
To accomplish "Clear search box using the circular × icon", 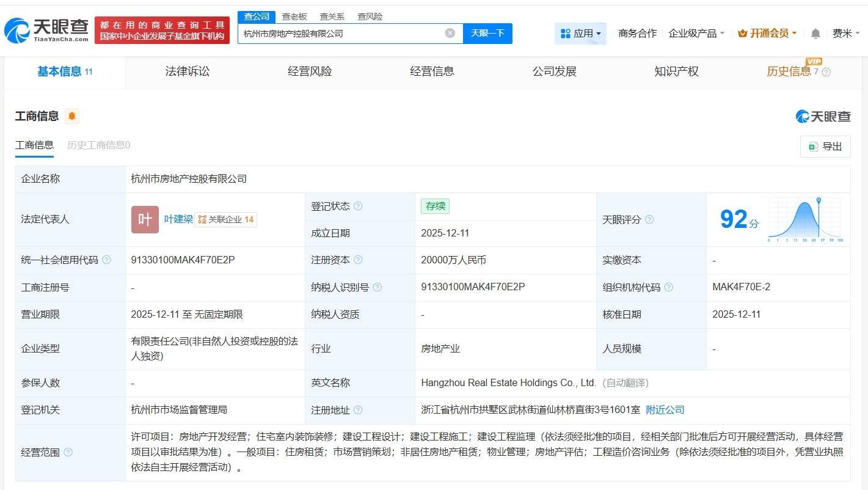I will point(450,34).
